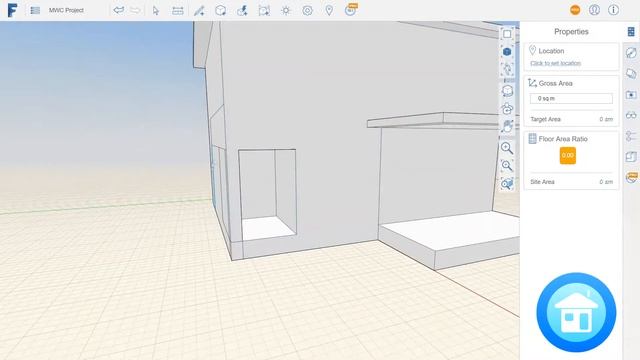Click the 'Click to set location' link
The width and height of the screenshot is (640, 360).
pos(556,63)
